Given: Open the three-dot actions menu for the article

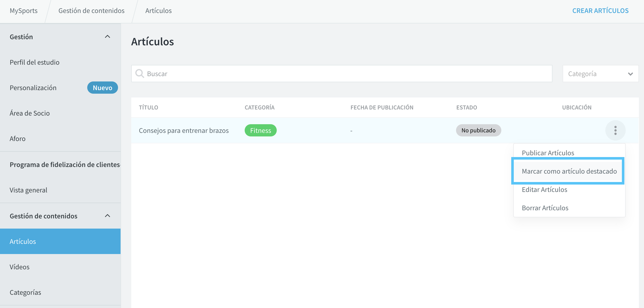Looking at the screenshot, I should [615, 130].
